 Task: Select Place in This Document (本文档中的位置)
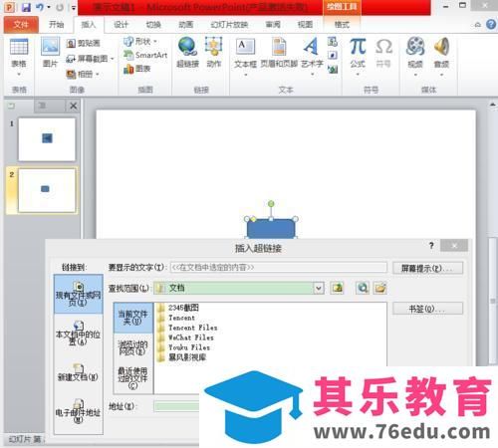coord(79,334)
